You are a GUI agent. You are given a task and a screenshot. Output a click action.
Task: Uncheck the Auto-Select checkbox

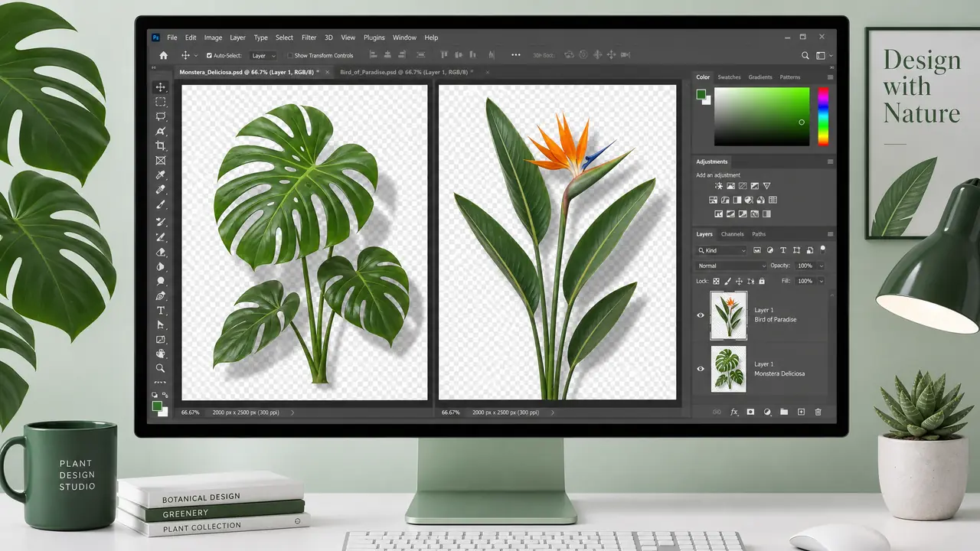coord(210,56)
